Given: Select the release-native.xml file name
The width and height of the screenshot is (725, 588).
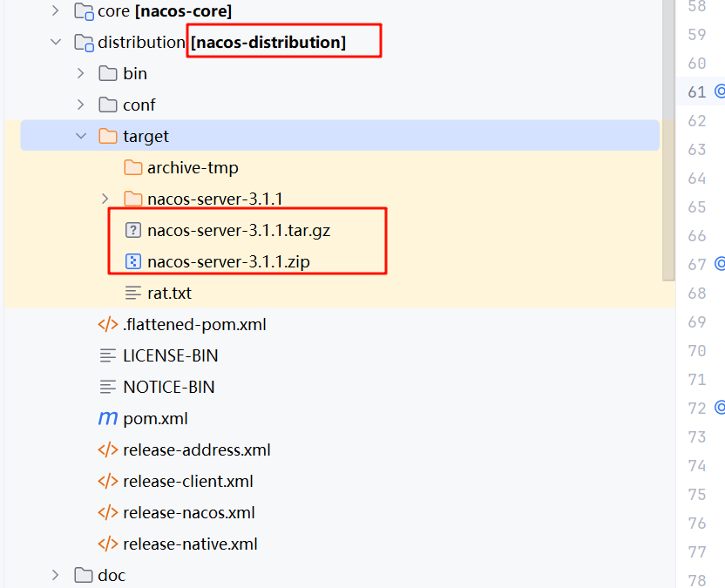Looking at the screenshot, I should [x=190, y=544].
